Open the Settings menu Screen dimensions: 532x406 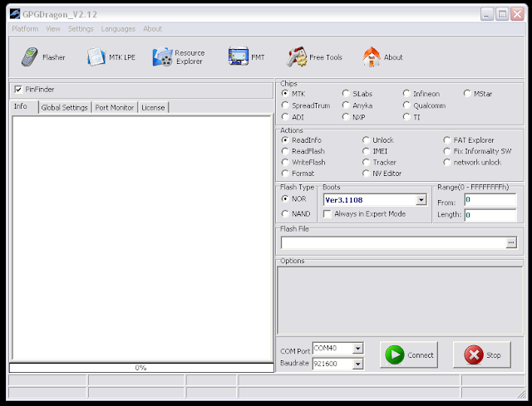pos(81,29)
